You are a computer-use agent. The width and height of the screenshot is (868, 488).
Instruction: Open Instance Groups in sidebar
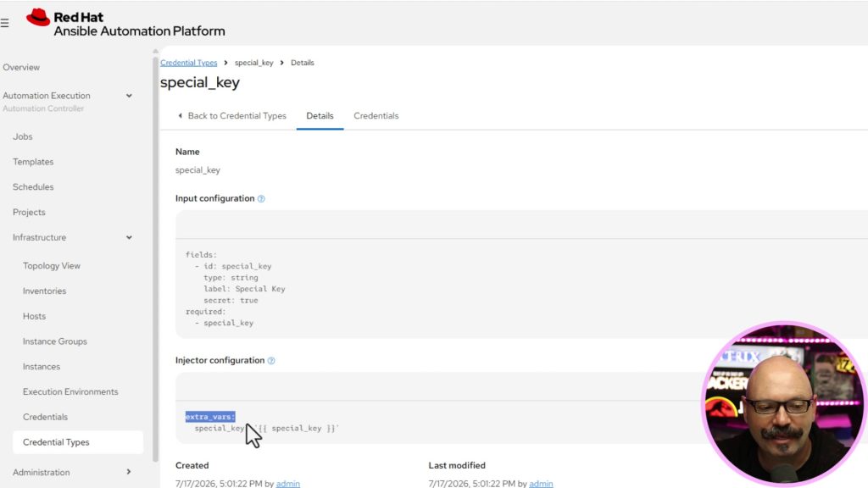click(x=55, y=341)
